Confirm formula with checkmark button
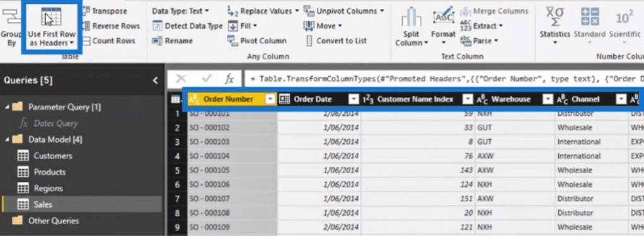Viewport: 644px width, 236px height. pos(207,79)
